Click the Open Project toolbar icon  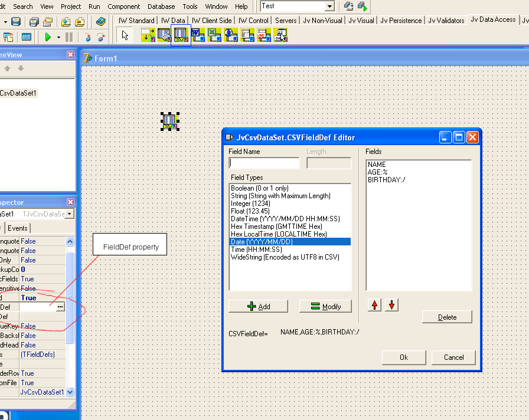48,22
